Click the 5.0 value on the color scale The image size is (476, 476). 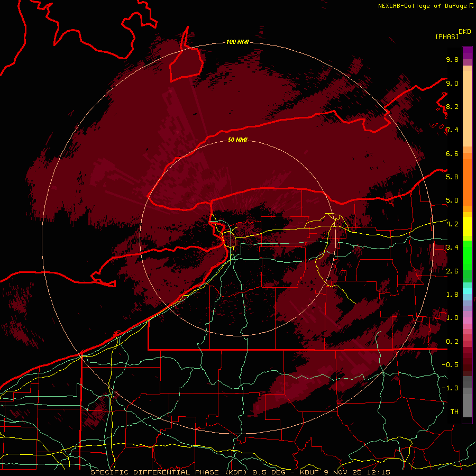pyautogui.click(x=452, y=200)
